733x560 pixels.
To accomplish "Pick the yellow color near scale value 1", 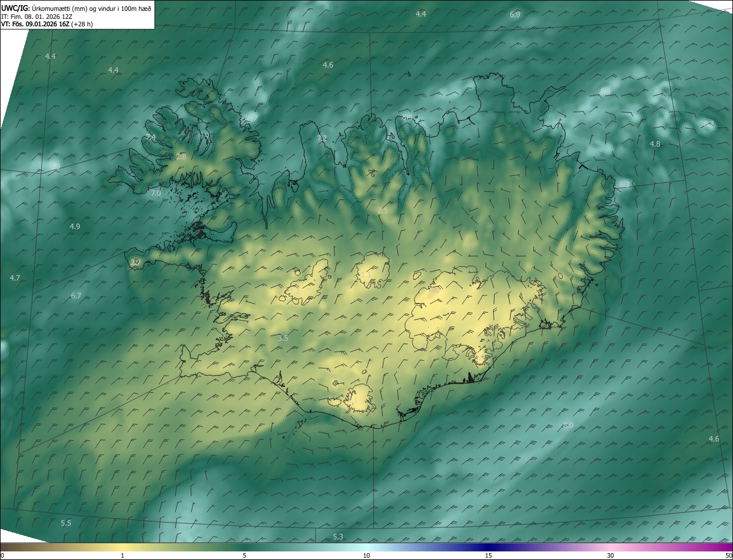I will [x=123, y=547].
